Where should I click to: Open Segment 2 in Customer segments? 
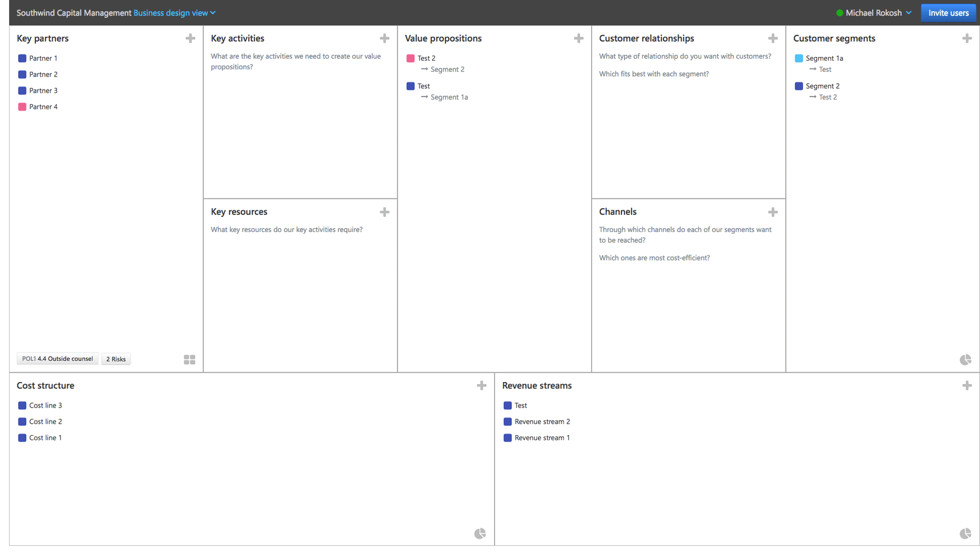point(822,86)
